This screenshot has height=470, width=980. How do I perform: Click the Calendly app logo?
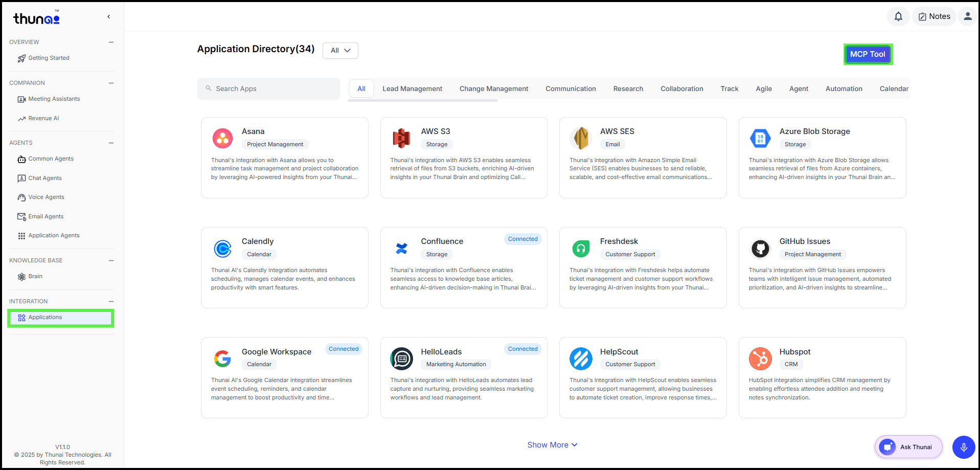[222, 249]
